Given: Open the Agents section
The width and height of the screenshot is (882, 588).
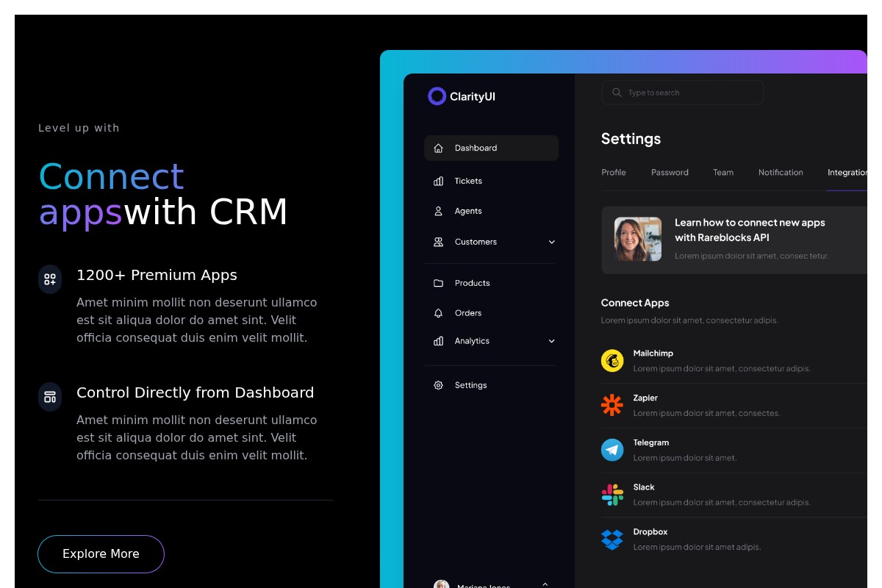Looking at the screenshot, I should (438, 211).
